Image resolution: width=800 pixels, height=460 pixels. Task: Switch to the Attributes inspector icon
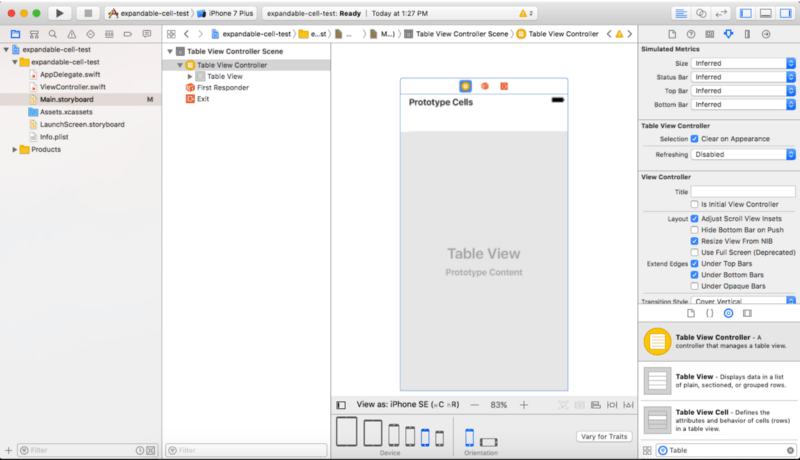pos(727,34)
